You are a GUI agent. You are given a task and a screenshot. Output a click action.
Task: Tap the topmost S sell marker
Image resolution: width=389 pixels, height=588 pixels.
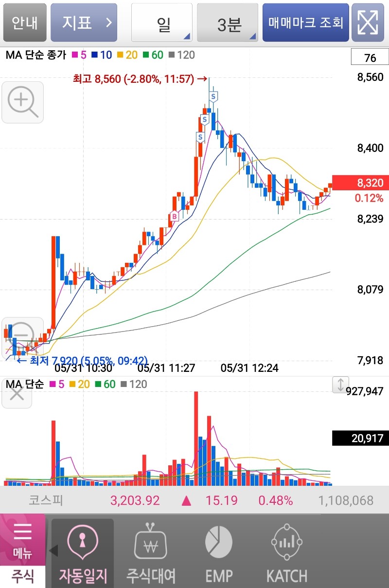point(213,96)
